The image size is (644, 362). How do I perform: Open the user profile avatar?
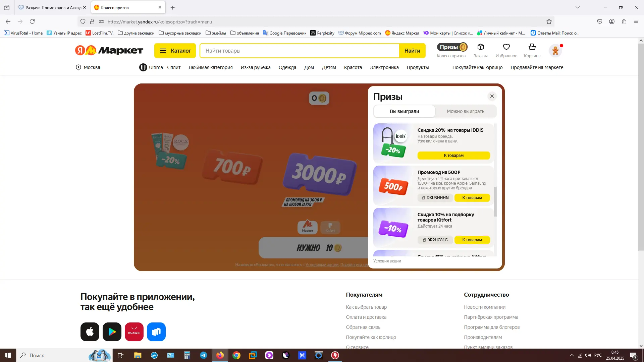(x=555, y=51)
